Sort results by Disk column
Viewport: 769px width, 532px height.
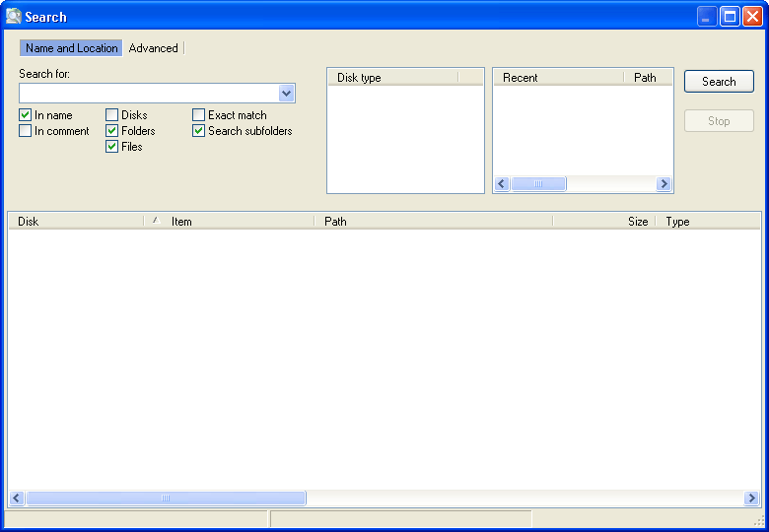click(76, 222)
